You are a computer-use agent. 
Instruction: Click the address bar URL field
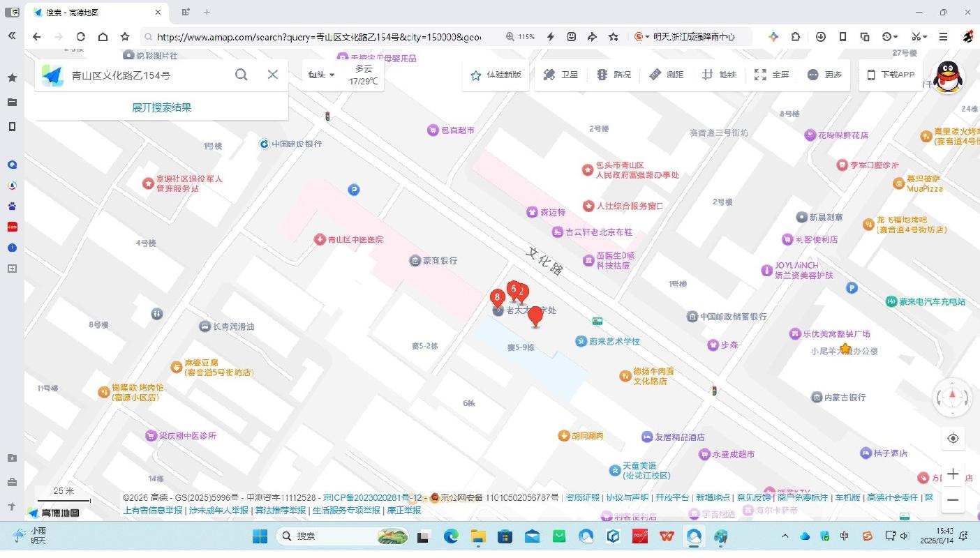coord(318,37)
